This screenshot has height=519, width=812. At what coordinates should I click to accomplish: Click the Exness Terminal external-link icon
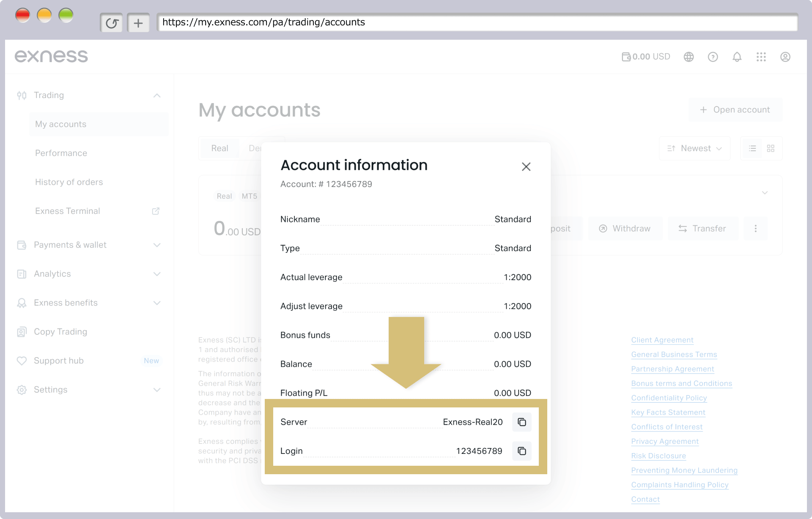(x=156, y=211)
